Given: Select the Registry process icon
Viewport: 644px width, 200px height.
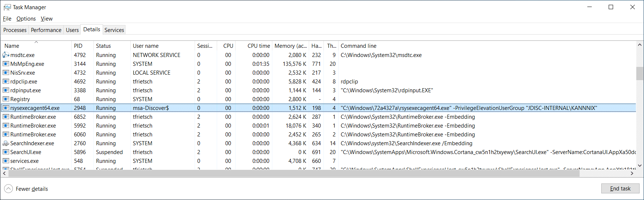Looking at the screenshot, I should (x=6, y=99).
